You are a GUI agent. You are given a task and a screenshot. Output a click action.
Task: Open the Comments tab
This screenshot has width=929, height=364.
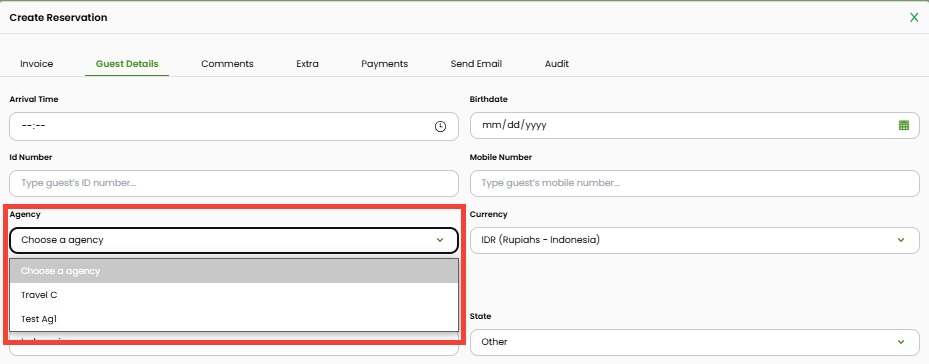227,63
